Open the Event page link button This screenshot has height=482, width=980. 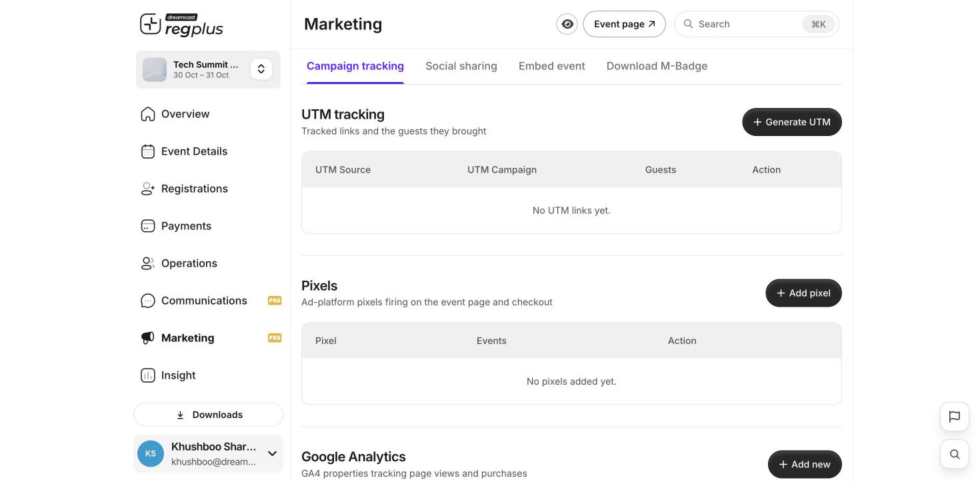click(624, 24)
